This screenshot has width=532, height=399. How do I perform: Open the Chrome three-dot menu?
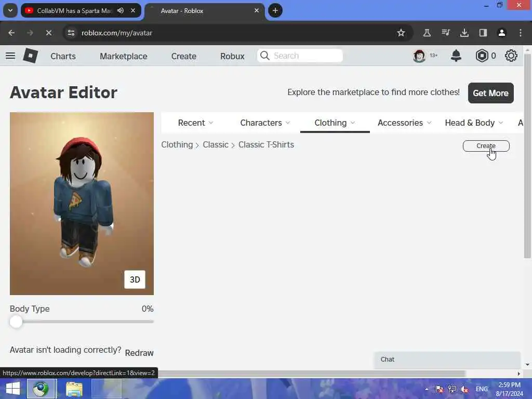click(x=520, y=33)
